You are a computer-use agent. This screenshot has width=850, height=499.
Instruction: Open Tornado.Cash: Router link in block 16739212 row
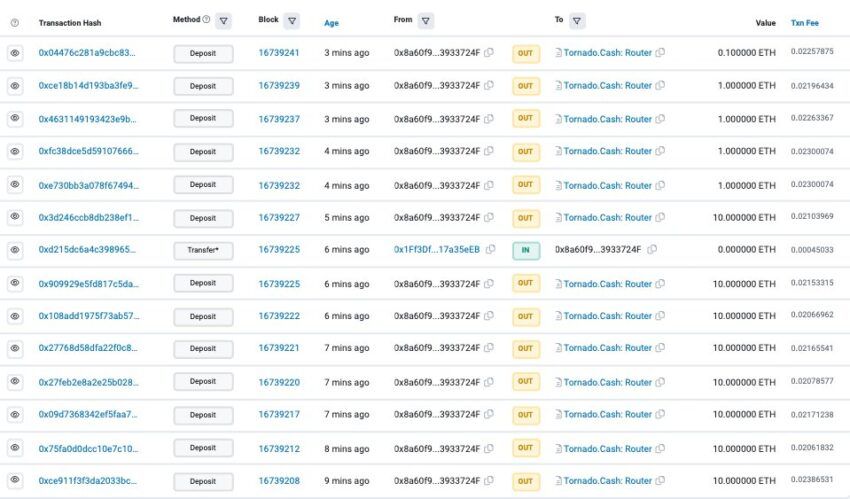pyautogui.click(x=608, y=449)
